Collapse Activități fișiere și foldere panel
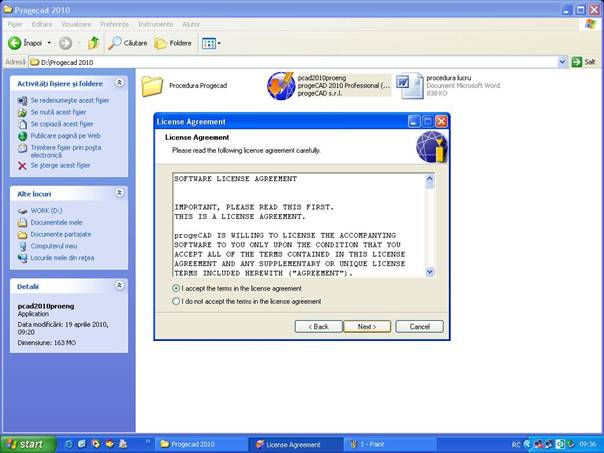604x453 pixels. click(120, 83)
